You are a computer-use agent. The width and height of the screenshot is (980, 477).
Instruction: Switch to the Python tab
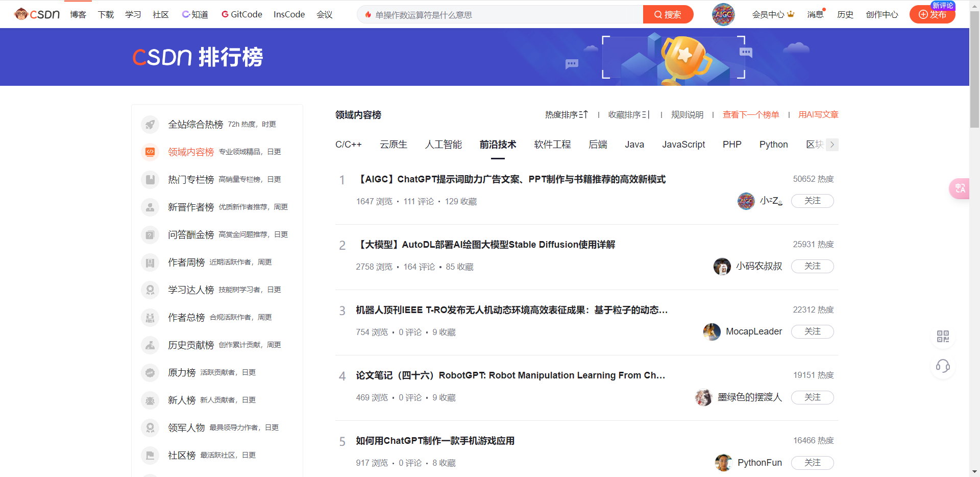tap(774, 145)
